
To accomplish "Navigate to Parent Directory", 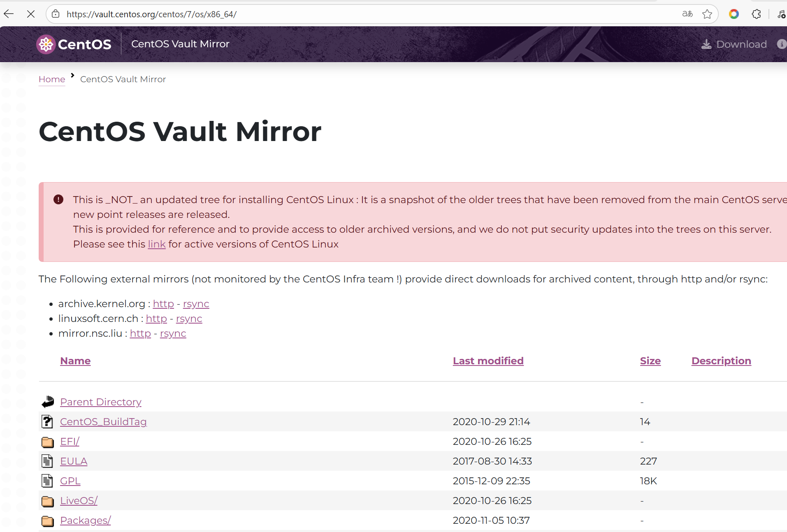I will tap(101, 402).
